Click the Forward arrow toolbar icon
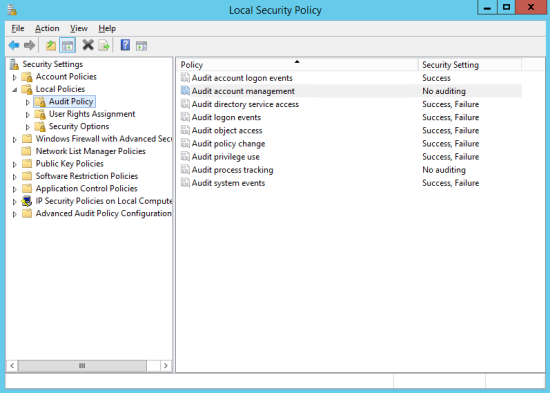550x393 pixels. tap(29, 45)
